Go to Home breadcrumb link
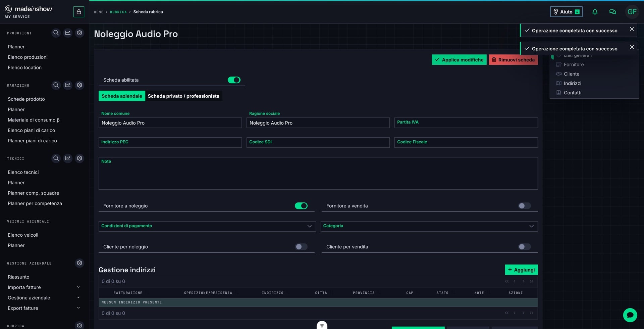Viewport: 644px width, 329px height. (99, 12)
